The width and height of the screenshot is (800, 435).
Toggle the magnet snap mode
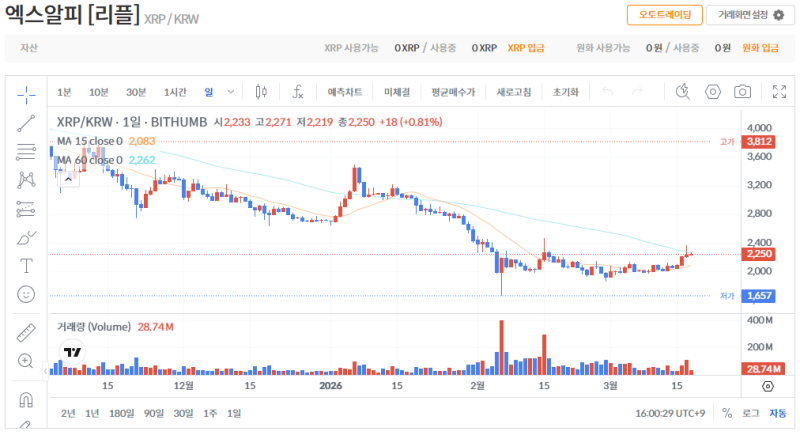coord(26,399)
